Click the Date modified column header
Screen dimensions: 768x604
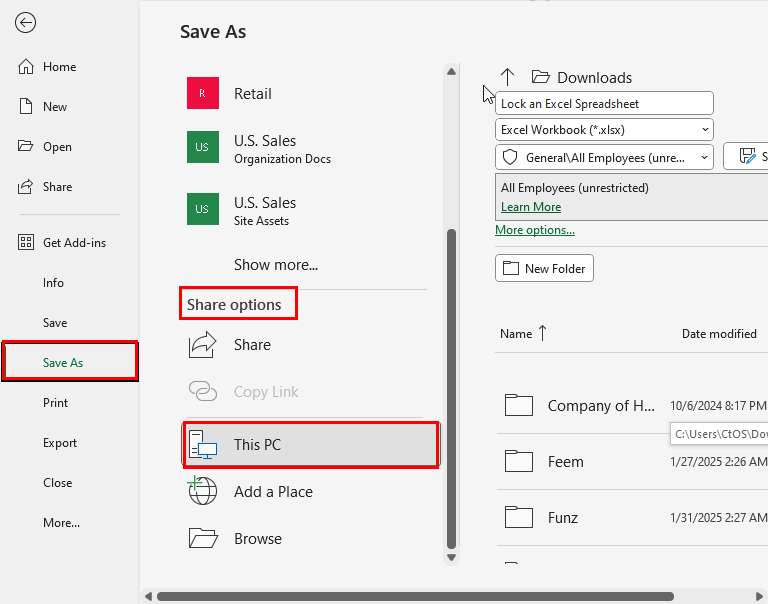[x=719, y=334]
